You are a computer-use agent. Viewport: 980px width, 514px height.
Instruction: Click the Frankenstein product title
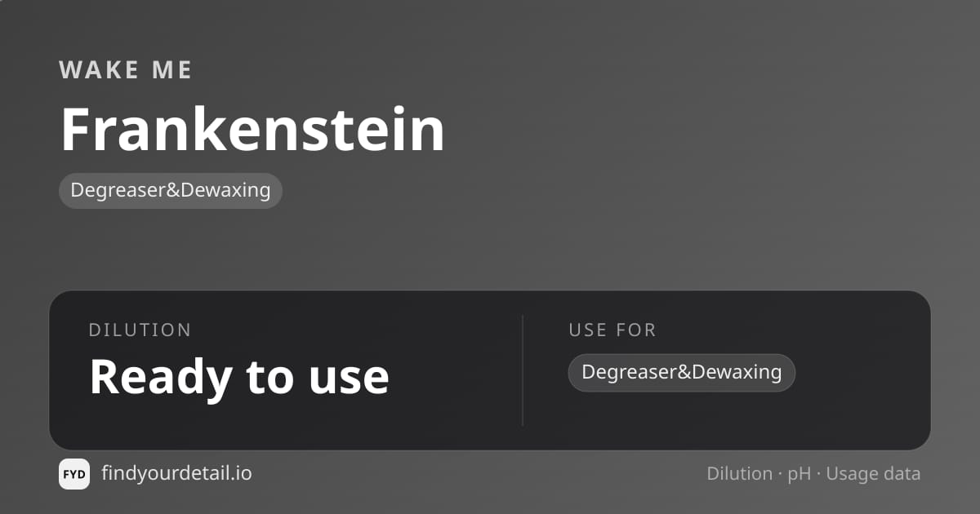click(x=253, y=129)
